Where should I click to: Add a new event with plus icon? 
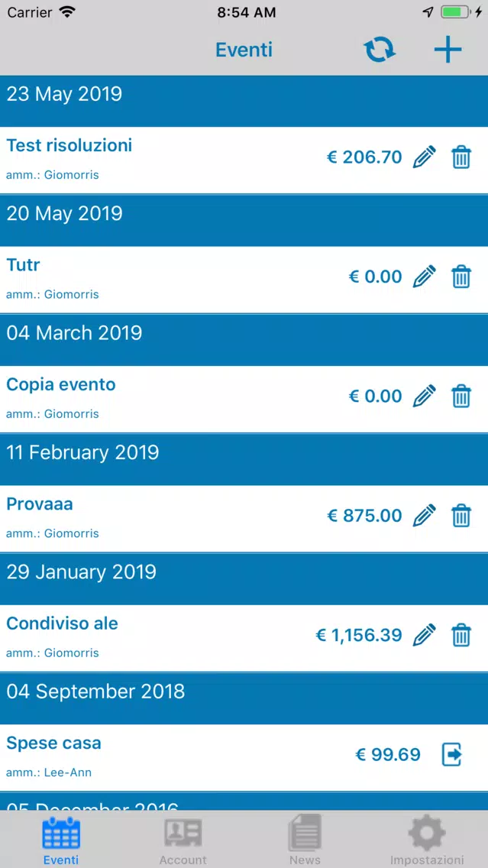tap(448, 50)
